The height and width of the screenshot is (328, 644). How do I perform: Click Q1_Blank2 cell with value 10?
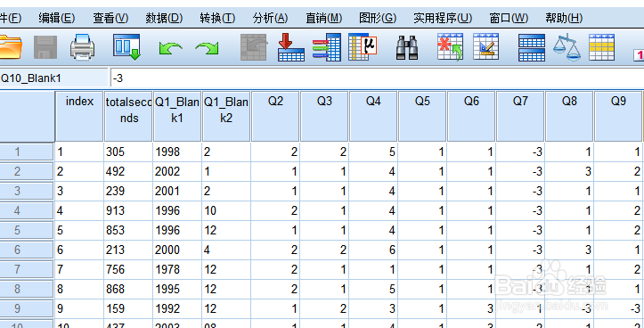(x=226, y=211)
